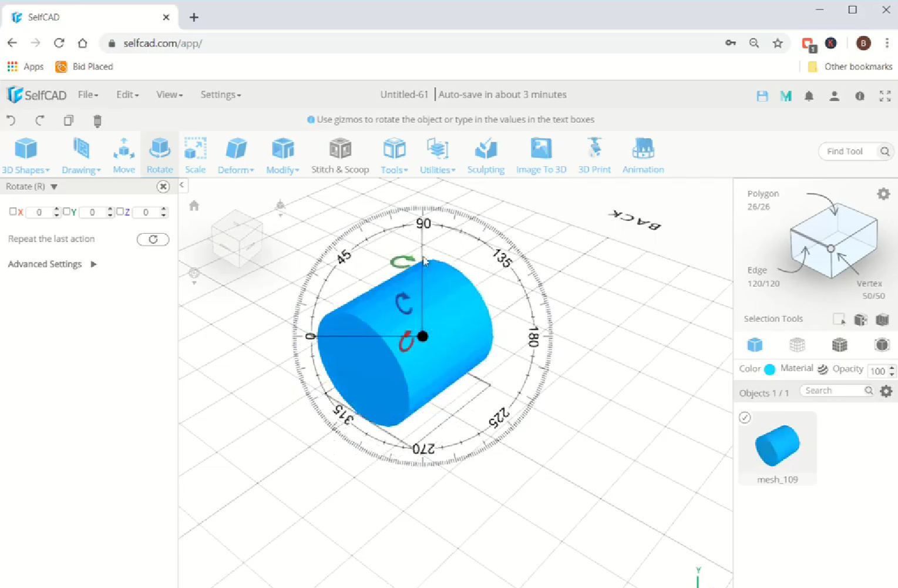
Task: Click the home view icon in viewport
Action: tap(194, 206)
